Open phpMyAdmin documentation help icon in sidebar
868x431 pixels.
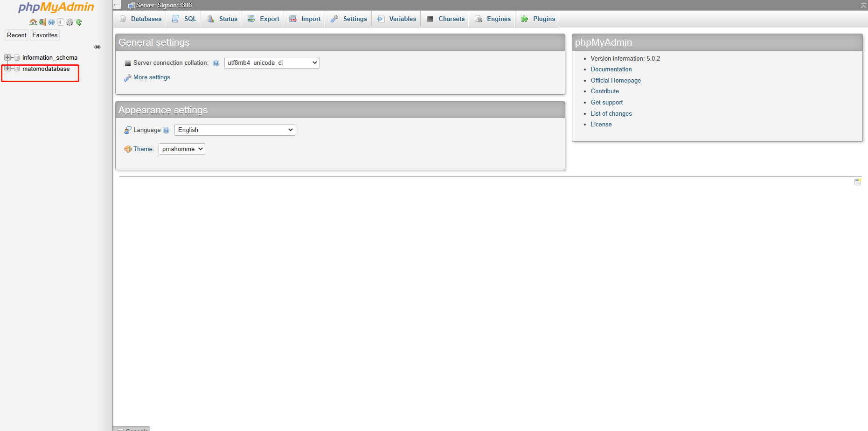tap(51, 22)
